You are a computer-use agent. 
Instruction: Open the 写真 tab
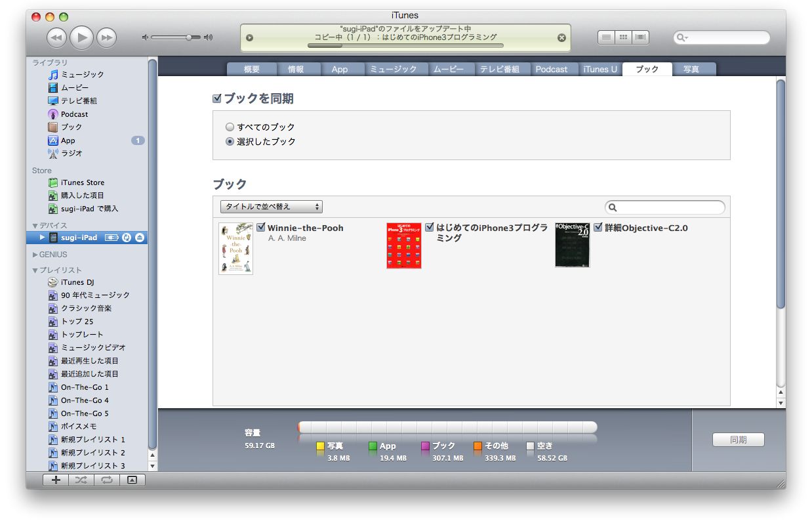click(691, 69)
